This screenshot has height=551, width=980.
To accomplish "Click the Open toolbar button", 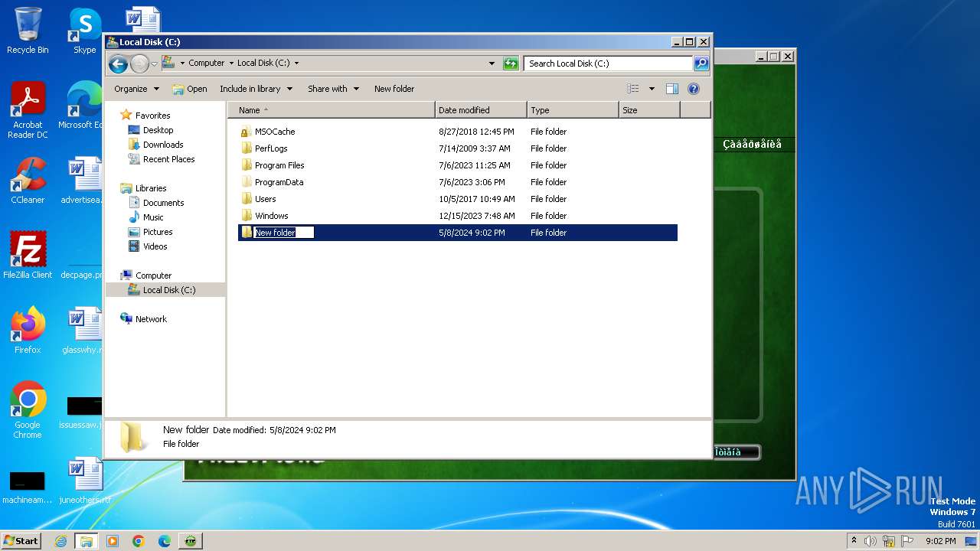I will point(190,89).
